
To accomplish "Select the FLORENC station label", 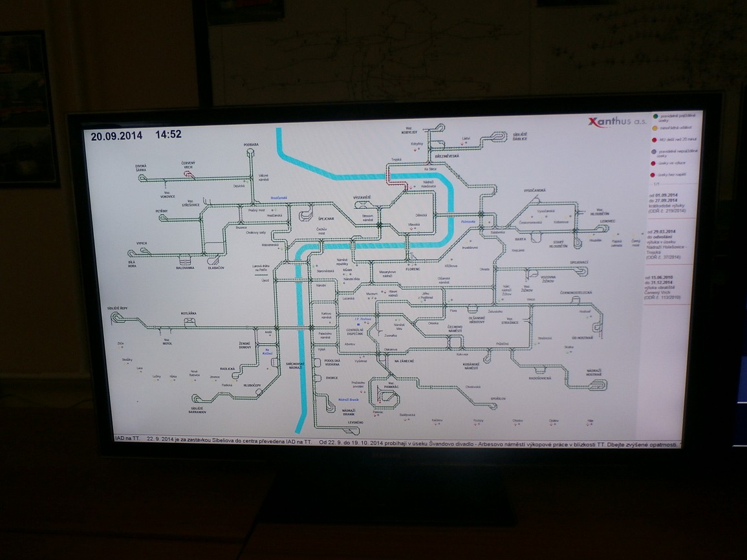I will click(x=413, y=269).
